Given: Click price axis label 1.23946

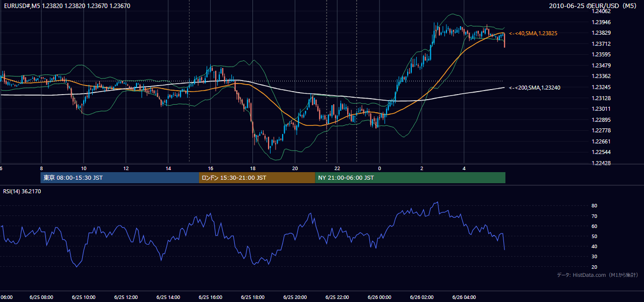Looking at the screenshot, I should [x=602, y=22].
